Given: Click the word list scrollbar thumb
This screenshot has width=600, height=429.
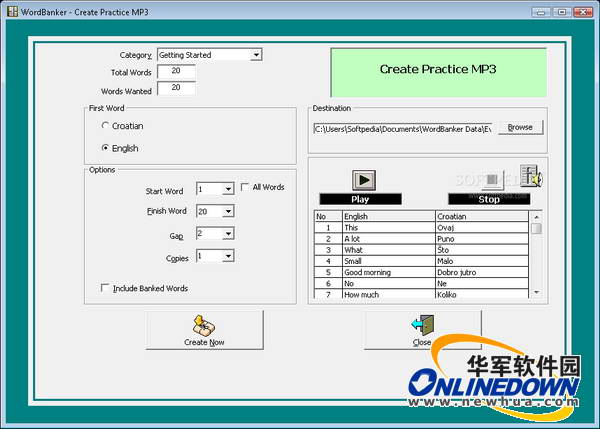Looking at the screenshot, I should pyautogui.click(x=536, y=228).
